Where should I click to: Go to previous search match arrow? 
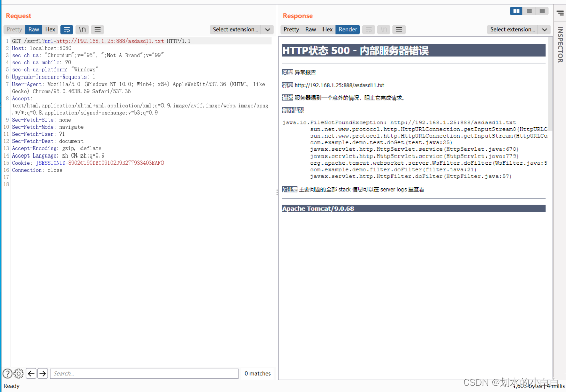pos(31,373)
